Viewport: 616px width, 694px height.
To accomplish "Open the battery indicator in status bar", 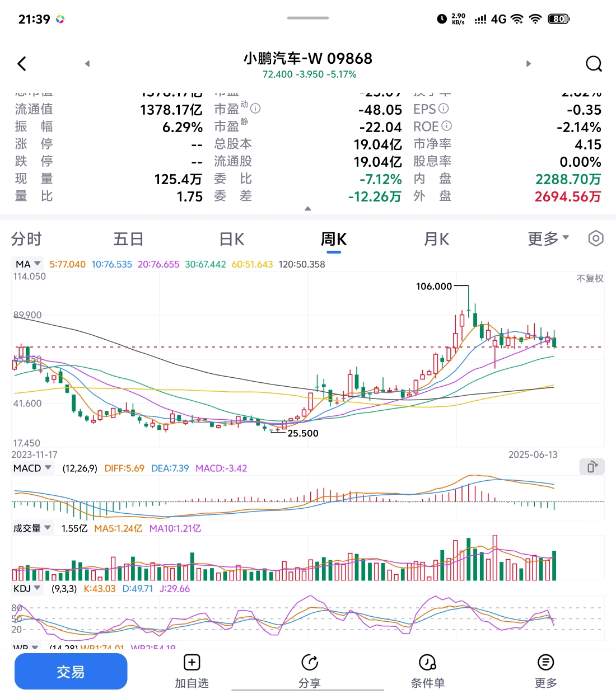I will click(558, 19).
